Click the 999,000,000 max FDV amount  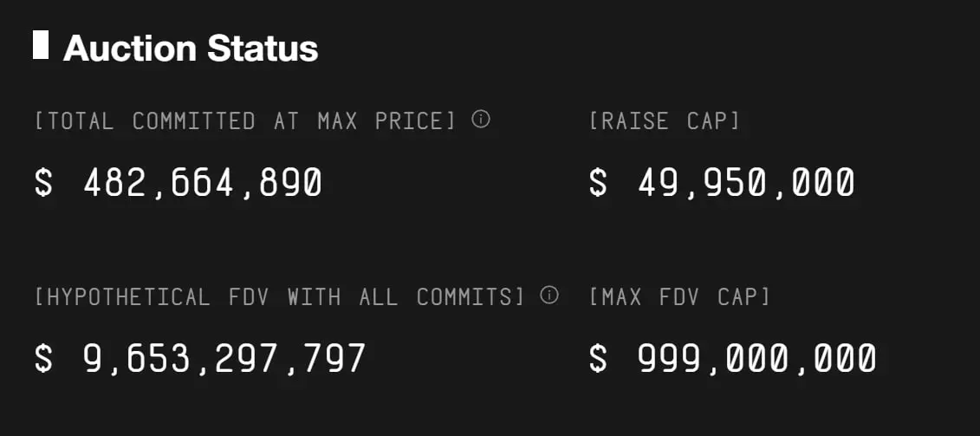pos(756,358)
